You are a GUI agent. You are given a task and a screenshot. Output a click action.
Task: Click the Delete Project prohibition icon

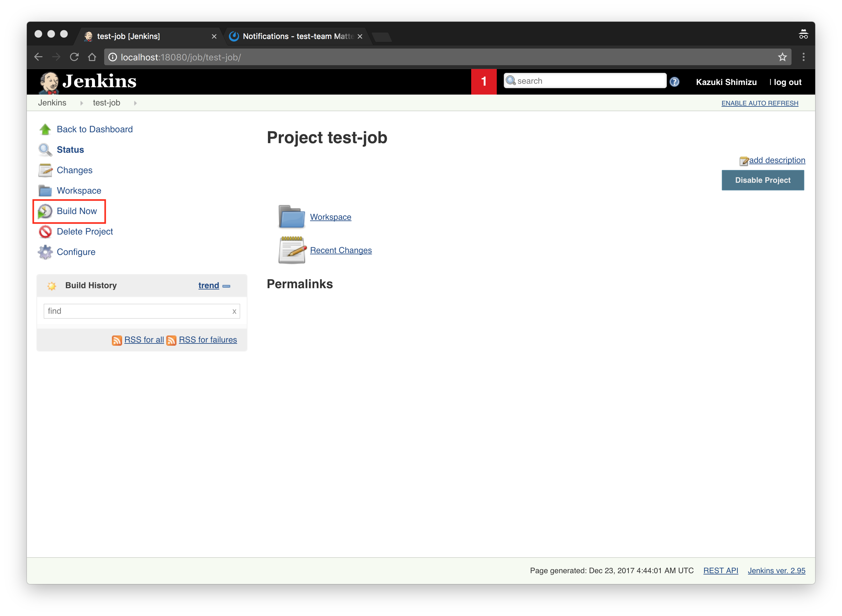(x=45, y=232)
